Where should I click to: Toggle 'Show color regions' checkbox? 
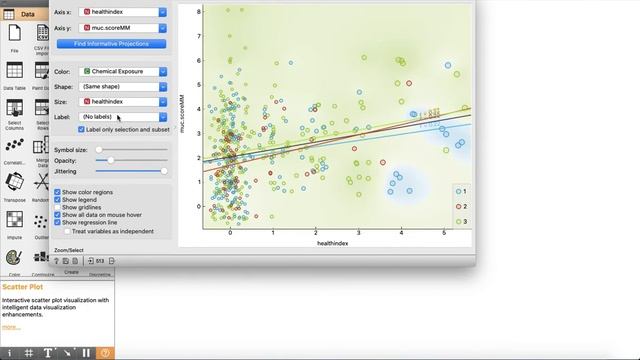click(x=57, y=192)
